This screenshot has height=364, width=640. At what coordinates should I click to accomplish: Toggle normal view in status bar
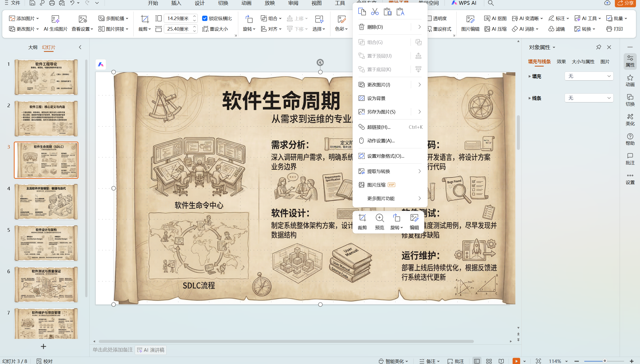tap(477, 361)
